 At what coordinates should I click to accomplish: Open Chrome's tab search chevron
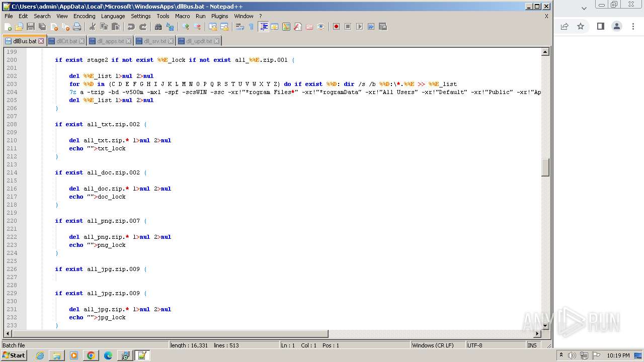click(584, 8)
